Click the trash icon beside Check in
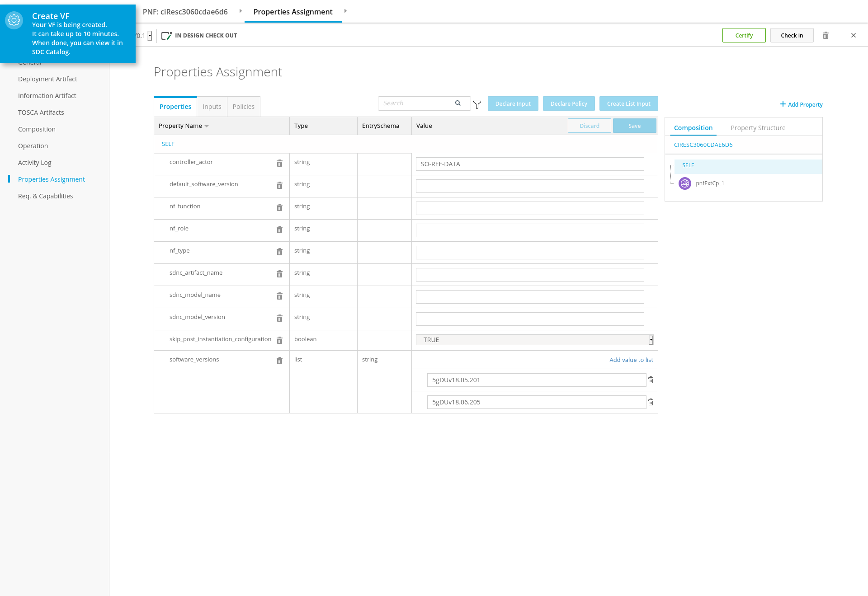This screenshot has height=596, width=868. [826, 35]
